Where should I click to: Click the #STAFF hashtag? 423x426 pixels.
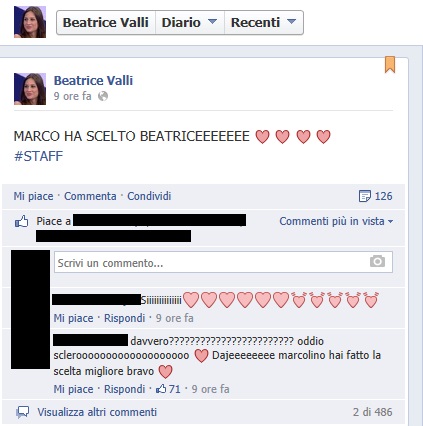[x=38, y=156]
